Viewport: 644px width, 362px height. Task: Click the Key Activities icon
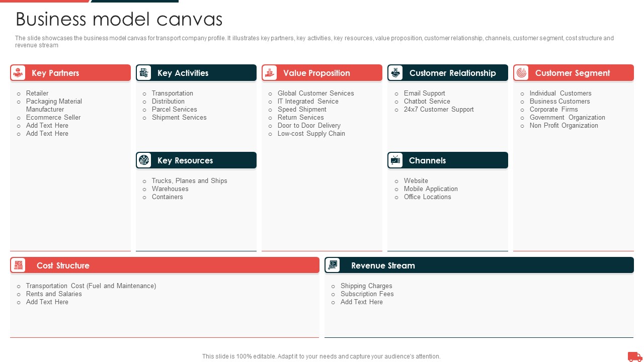click(x=144, y=73)
